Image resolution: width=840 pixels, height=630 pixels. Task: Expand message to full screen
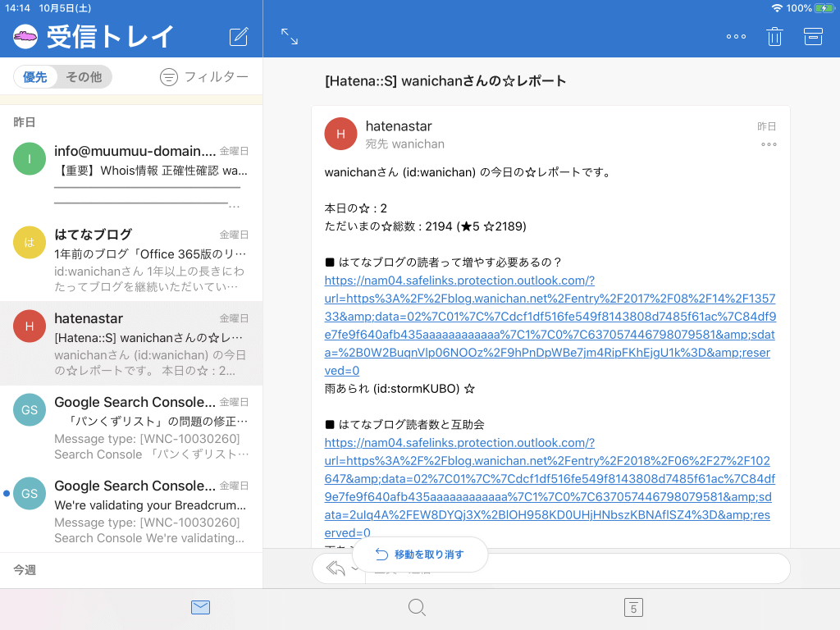(x=290, y=36)
